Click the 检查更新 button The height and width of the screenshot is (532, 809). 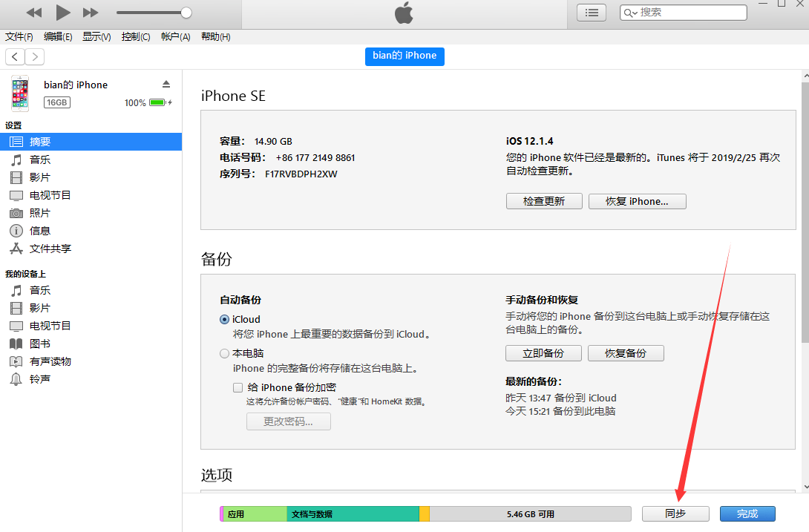coord(544,201)
